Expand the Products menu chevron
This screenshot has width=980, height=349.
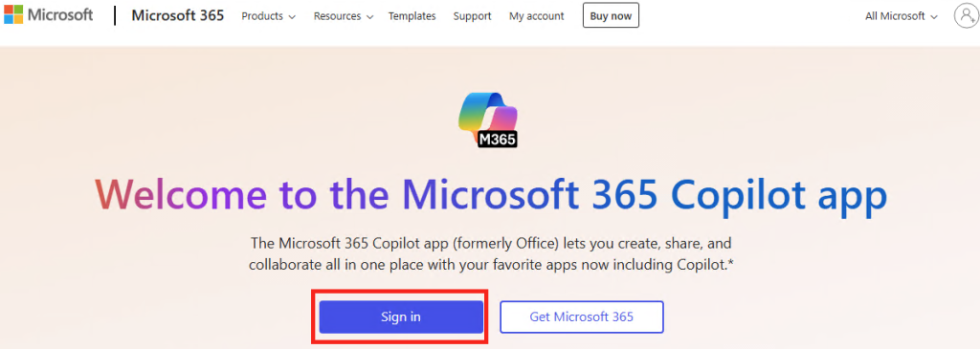point(292,17)
